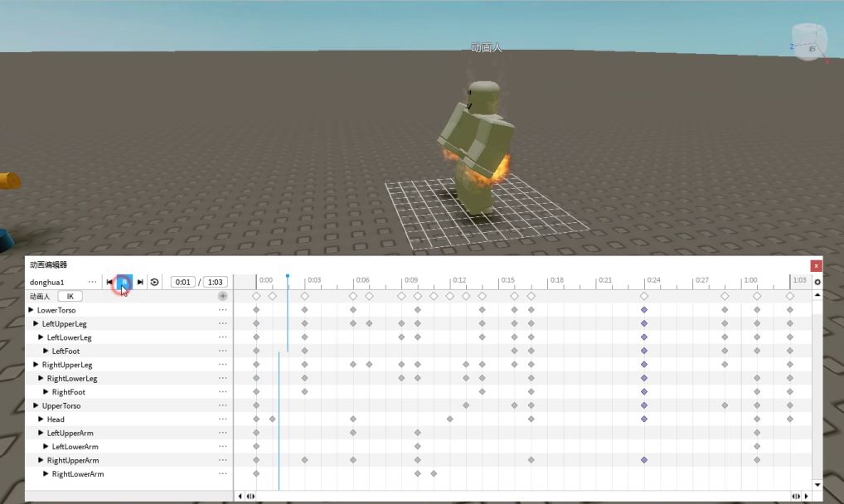Click the view orientation cube in viewport
The image size is (844, 504).
tap(809, 44)
